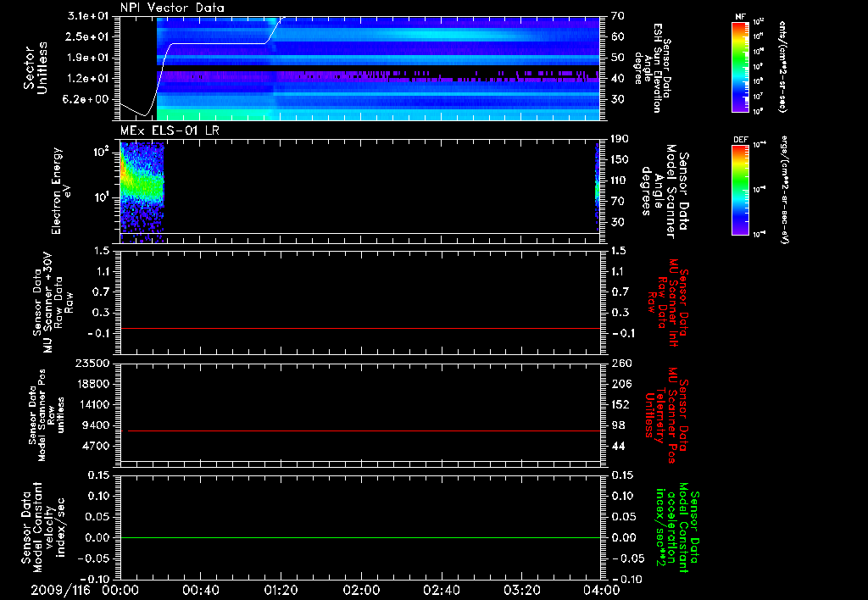This screenshot has height=600, width=868.
Task: Click the green Model Constant acceleration title
Action: pos(677,528)
